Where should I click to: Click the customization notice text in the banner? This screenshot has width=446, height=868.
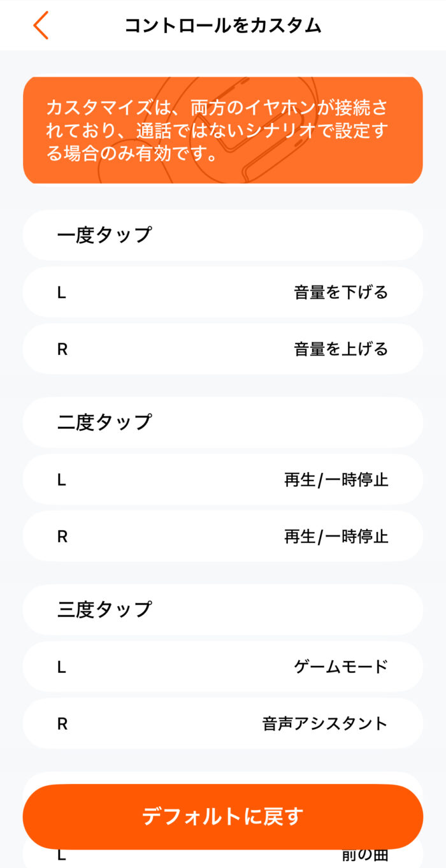(217, 131)
